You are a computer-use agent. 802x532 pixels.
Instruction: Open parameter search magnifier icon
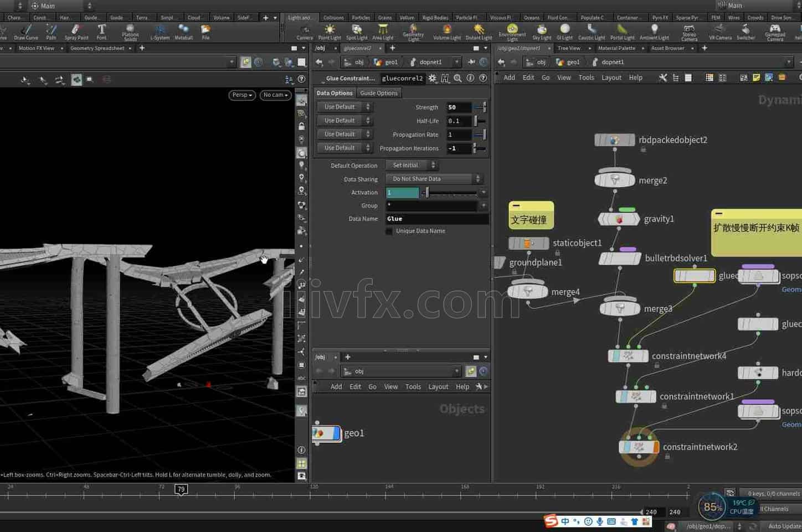click(457, 78)
